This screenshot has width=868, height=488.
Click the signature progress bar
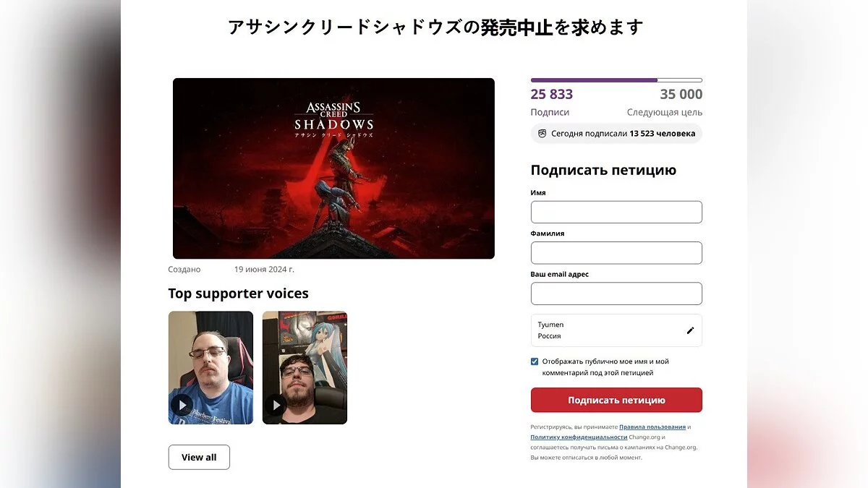[616, 80]
